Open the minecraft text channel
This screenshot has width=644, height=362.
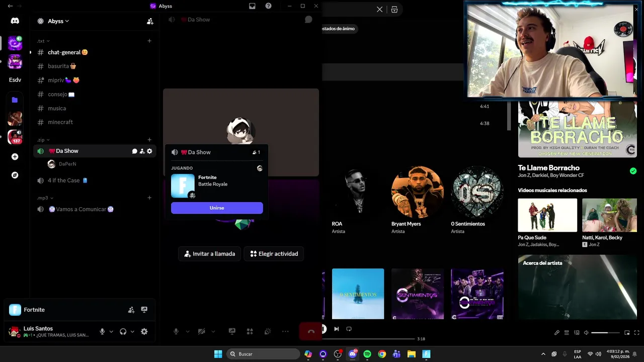click(94, 122)
